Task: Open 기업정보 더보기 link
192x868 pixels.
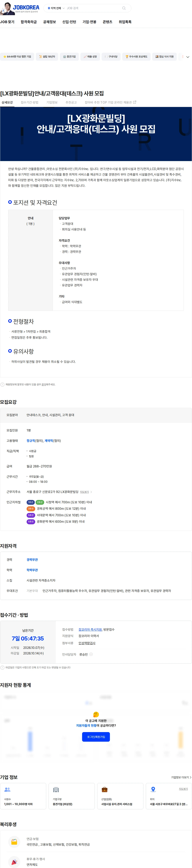Action: 181,777
